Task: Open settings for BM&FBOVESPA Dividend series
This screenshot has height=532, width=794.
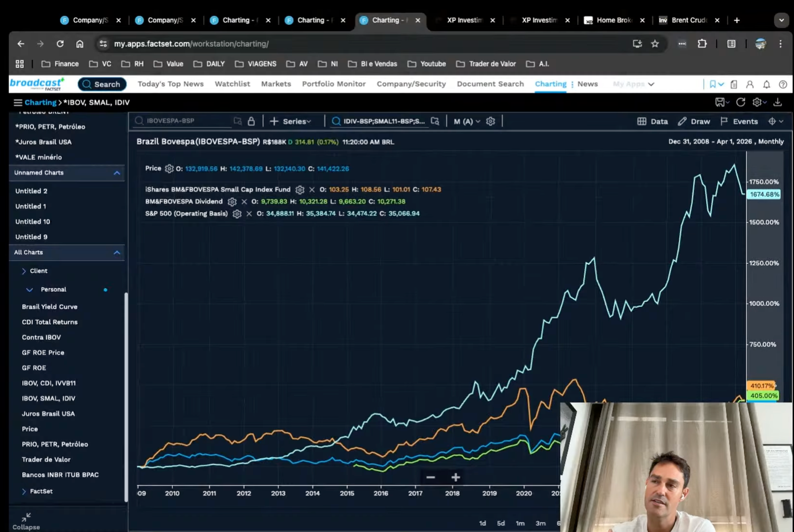Action: point(232,202)
